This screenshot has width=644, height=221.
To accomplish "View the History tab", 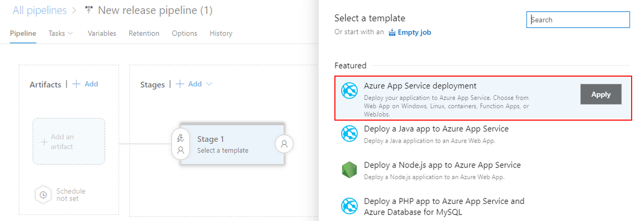I will pyautogui.click(x=221, y=33).
